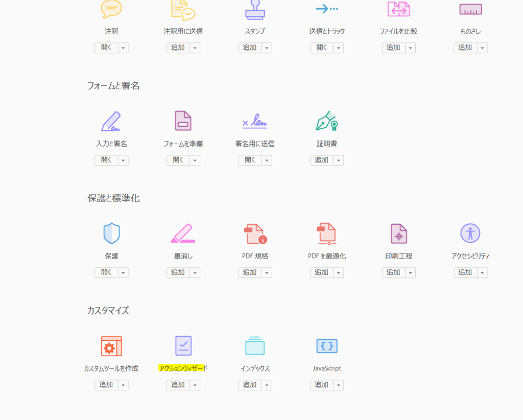523x420 pixels.
Task: Click the カスタマイズ section heading
Action: tap(108, 311)
